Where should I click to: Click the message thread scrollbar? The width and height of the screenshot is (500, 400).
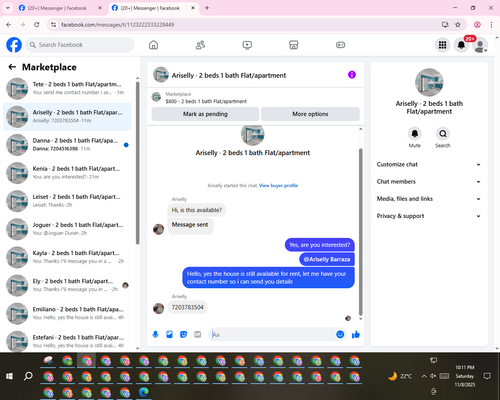pyautogui.click(x=360, y=232)
